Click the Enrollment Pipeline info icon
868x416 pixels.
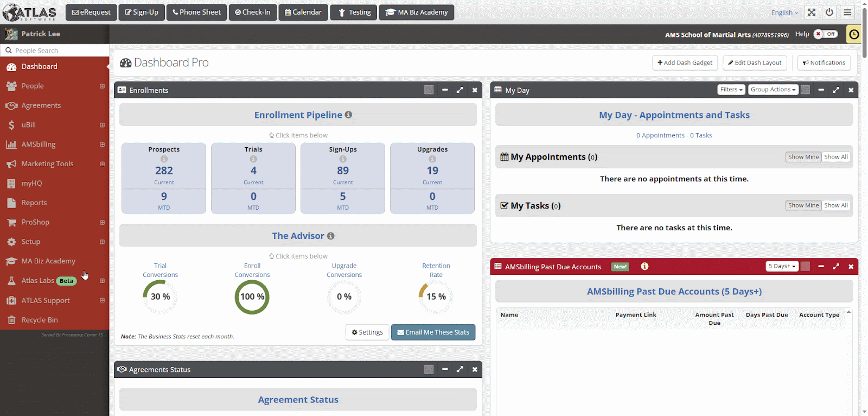point(348,115)
